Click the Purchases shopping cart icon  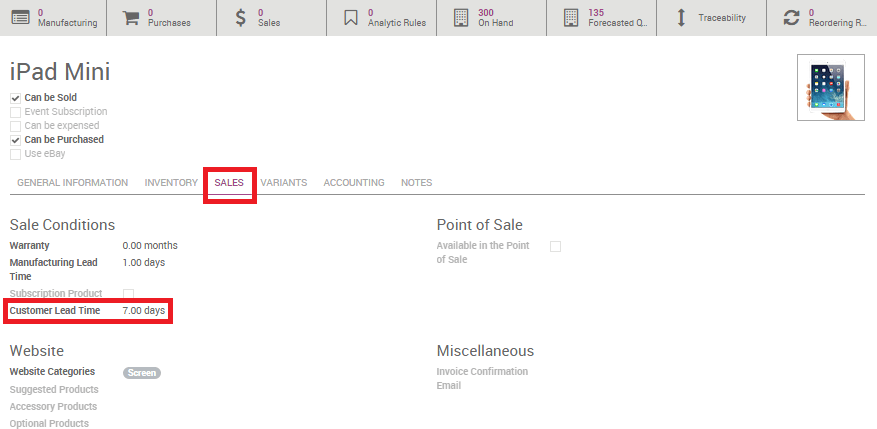[x=131, y=18]
